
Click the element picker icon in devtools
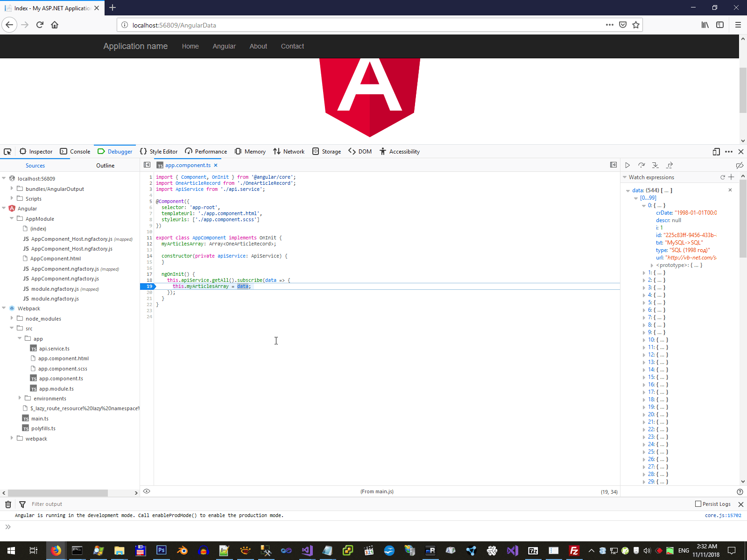(x=7, y=152)
